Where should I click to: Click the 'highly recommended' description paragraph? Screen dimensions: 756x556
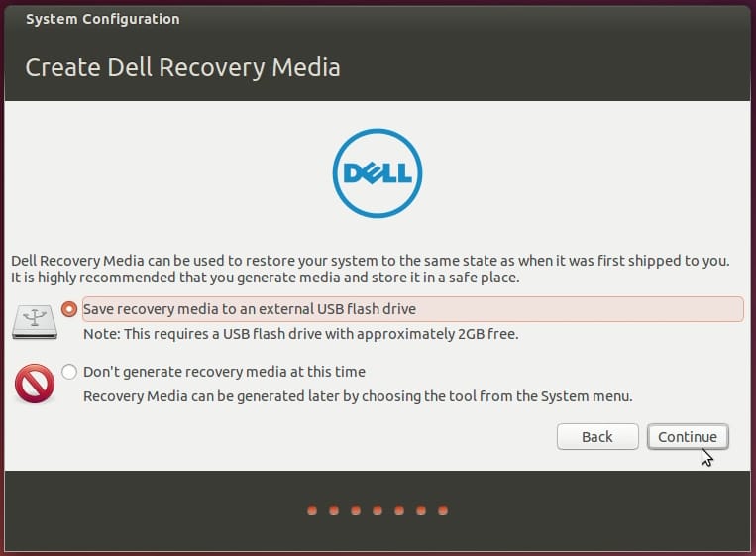371,269
